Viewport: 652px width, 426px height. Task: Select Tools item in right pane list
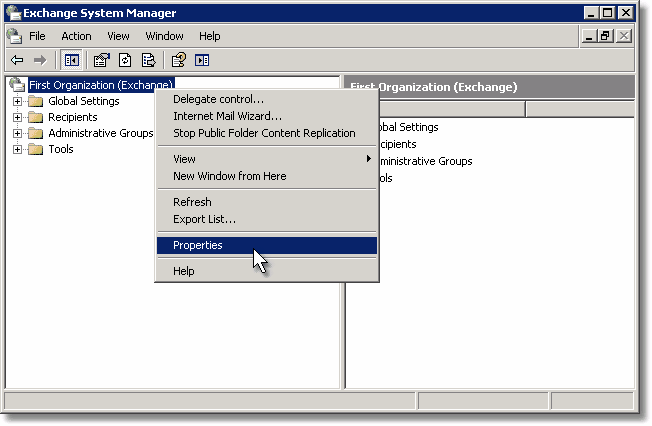pyautogui.click(x=386, y=178)
